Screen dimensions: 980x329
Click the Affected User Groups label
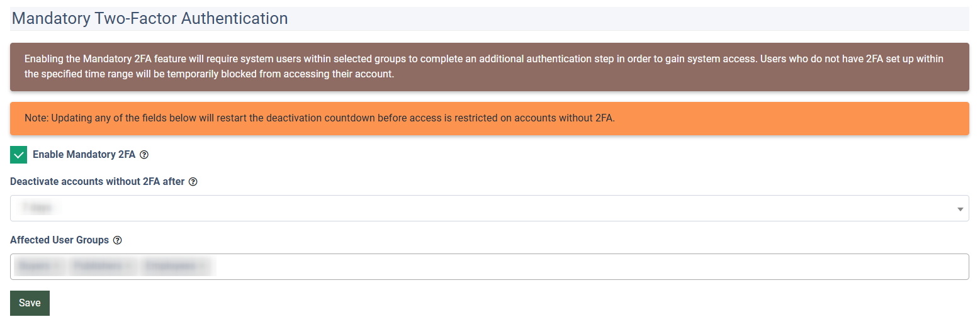point(60,240)
